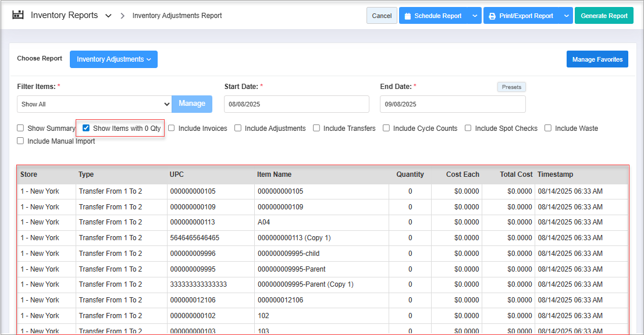Click the Cancel button
This screenshot has height=335, width=644.
click(382, 16)
